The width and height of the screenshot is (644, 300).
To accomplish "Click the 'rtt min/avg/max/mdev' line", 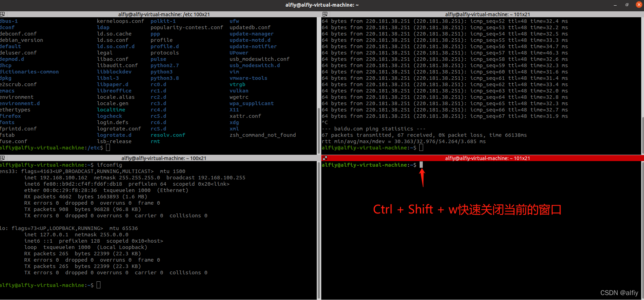I will pos(403,141).
